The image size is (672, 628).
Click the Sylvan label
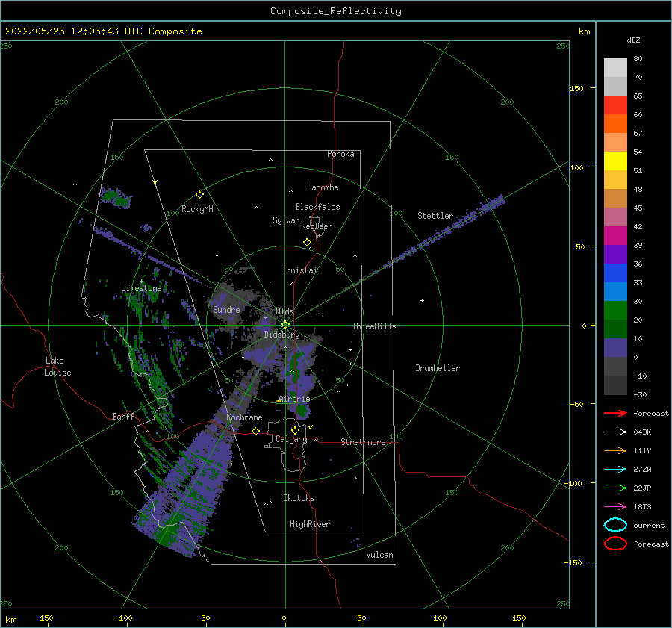pos(286,220)
